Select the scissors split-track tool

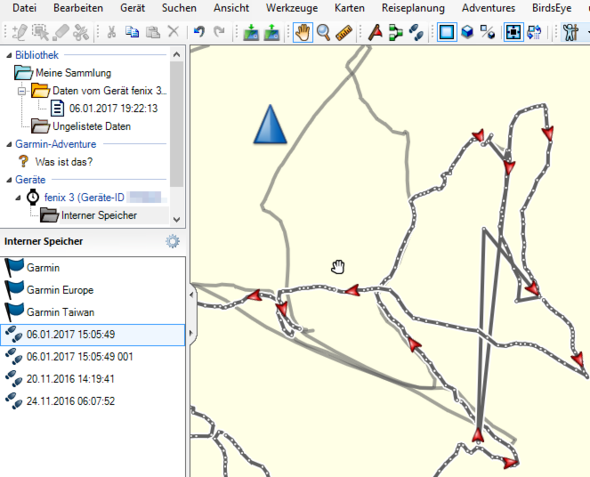(81, 32)
